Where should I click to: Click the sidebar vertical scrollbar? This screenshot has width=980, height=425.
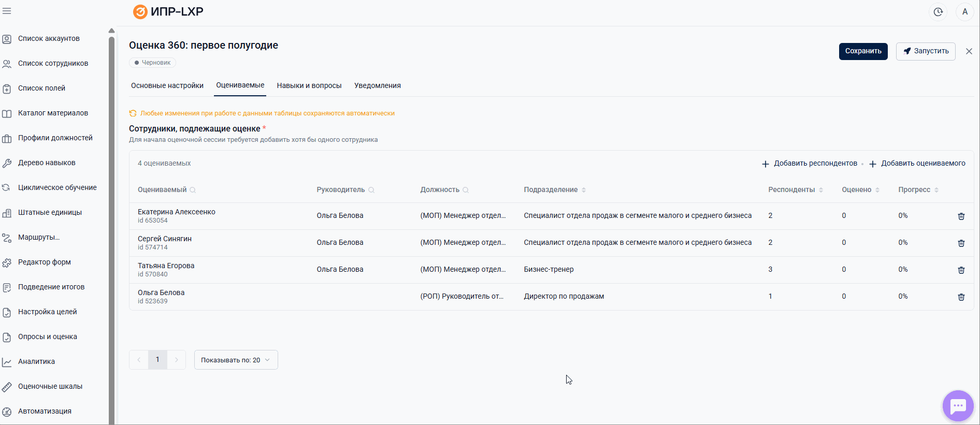(x=111, y=207)
